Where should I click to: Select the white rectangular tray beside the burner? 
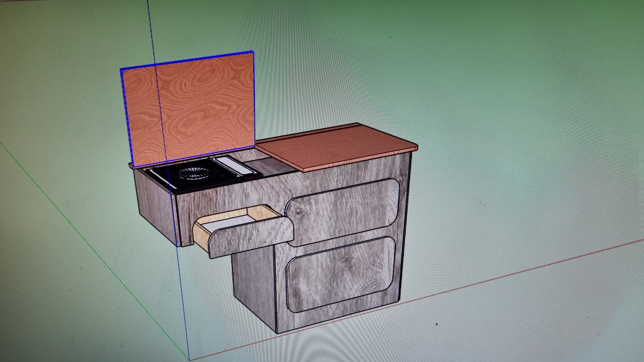pos(235,165)
